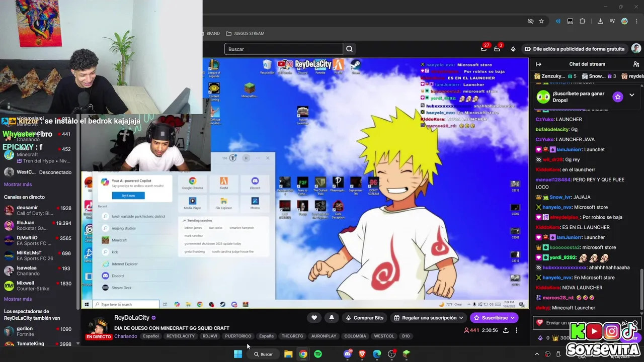Screen dimensions: 644x362
Task: Open the stream more options menu
Action: 516,330
